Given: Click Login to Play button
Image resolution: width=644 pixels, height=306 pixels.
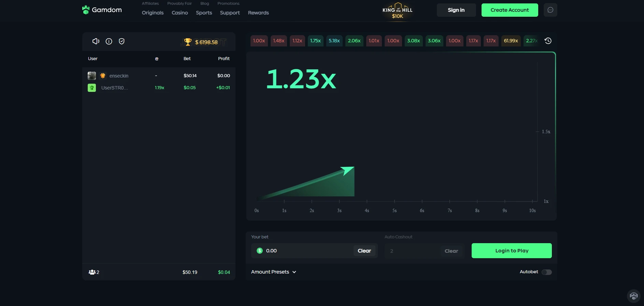Looking at the screenshot, I should point(512,251).
